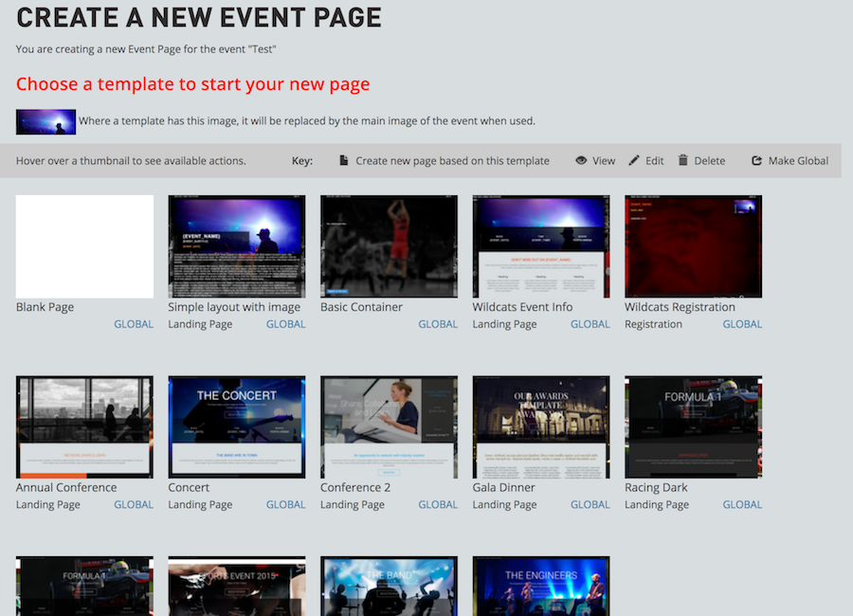Click the View eye icon in the key
The image size is (853, 616).
coord(581,160)
